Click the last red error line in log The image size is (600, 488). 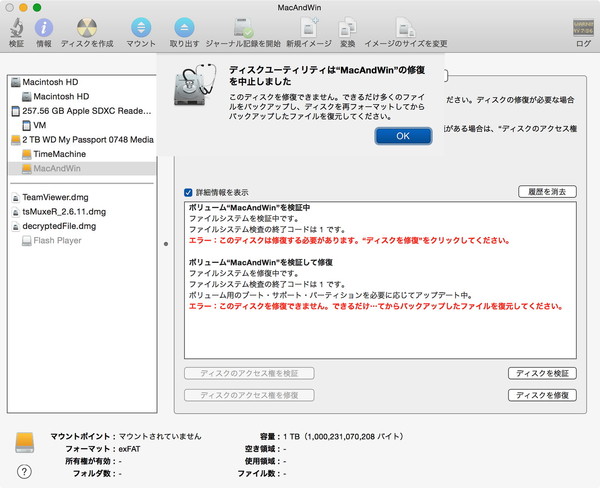(376, 306)
